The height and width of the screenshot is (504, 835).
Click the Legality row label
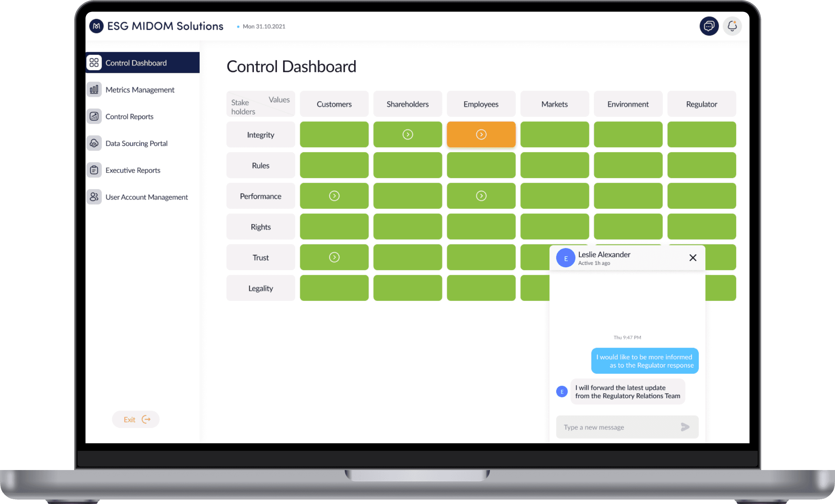click(x=261, y=288)
